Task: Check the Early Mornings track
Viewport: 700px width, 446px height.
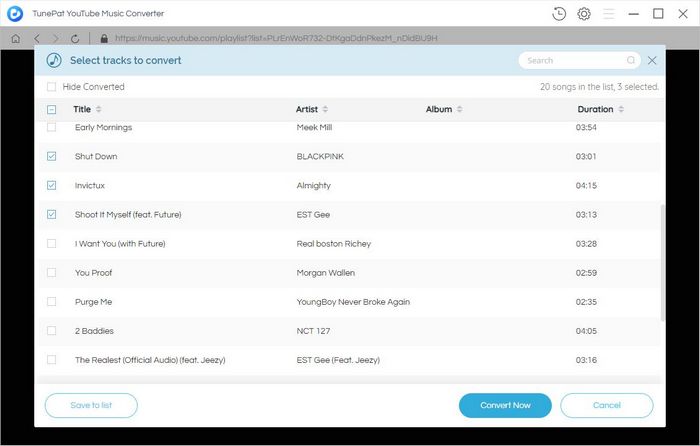Action: [x=51, y=127]
